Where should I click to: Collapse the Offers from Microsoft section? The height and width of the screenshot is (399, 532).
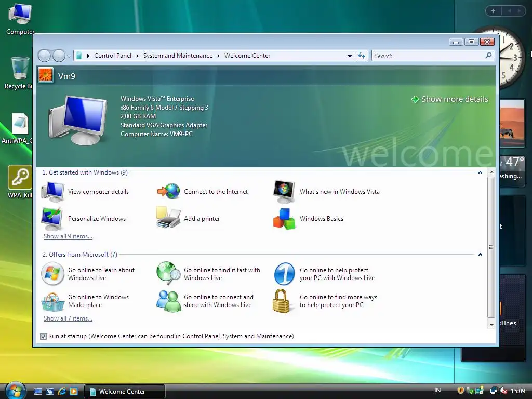480,255
